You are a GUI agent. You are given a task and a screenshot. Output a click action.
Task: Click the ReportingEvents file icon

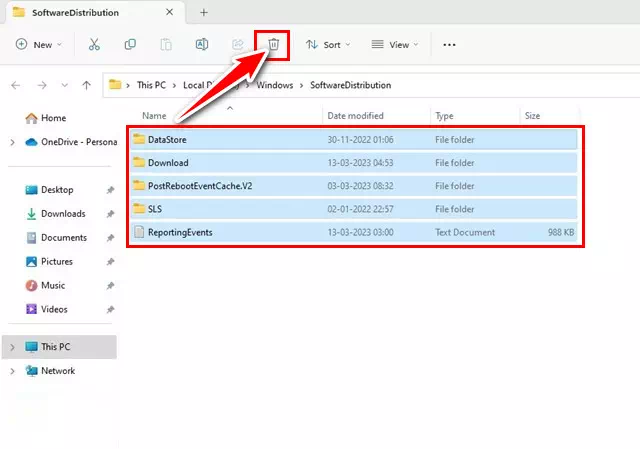(x=139, y=232)
